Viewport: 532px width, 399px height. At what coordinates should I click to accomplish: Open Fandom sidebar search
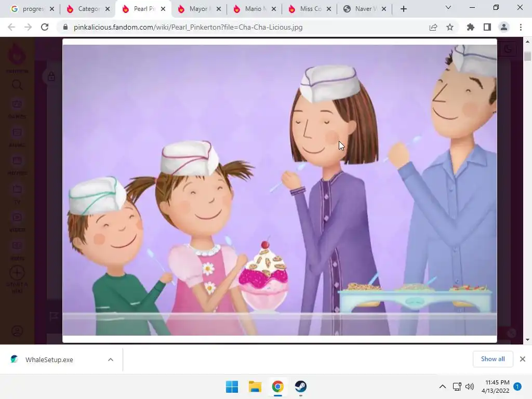(17, 85)
